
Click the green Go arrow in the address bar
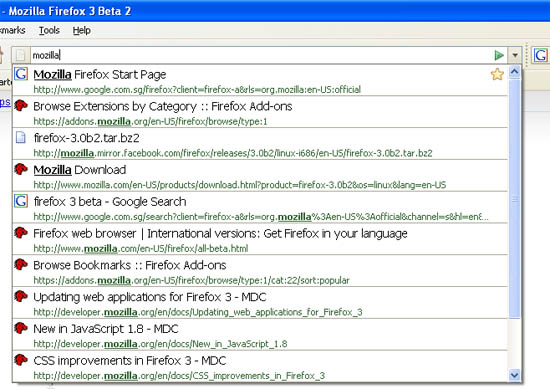[499, 55]
